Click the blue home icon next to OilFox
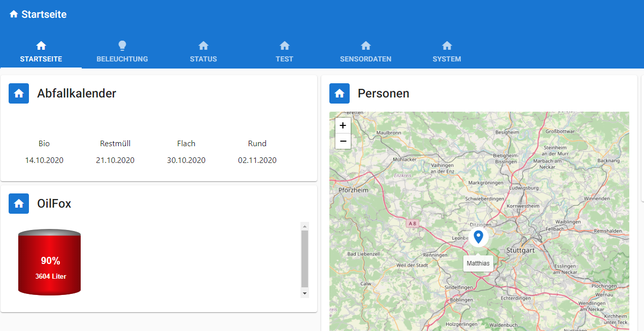644x331 pixels. 19,204
